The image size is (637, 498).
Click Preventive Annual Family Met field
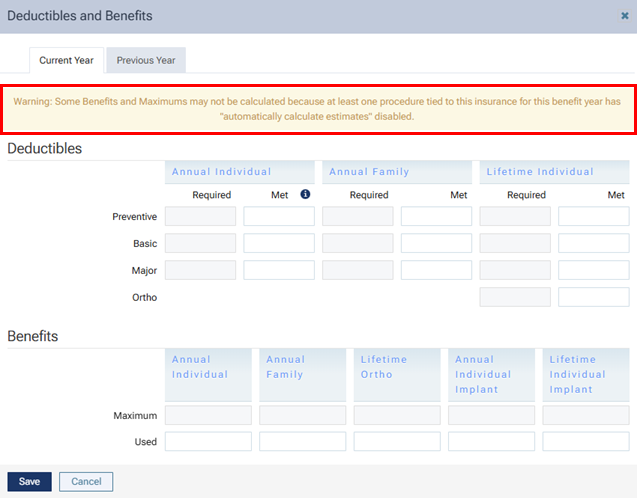click(436, 216)
